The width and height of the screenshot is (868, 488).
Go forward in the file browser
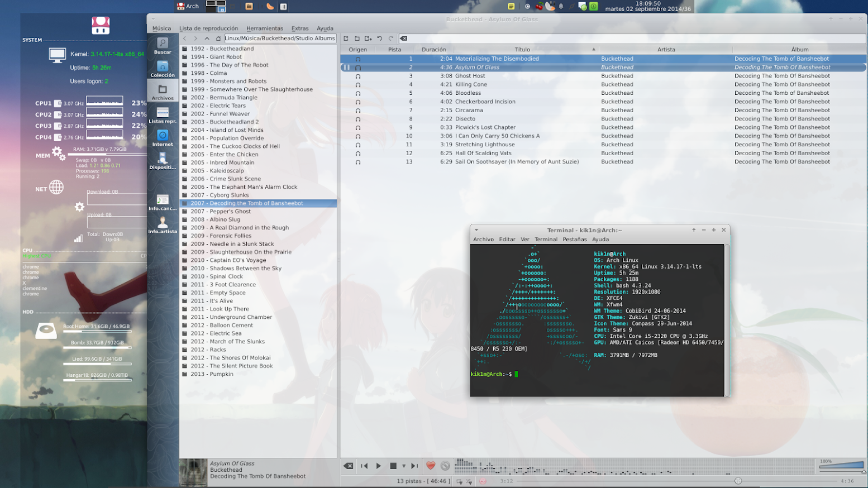click(195, 39)
